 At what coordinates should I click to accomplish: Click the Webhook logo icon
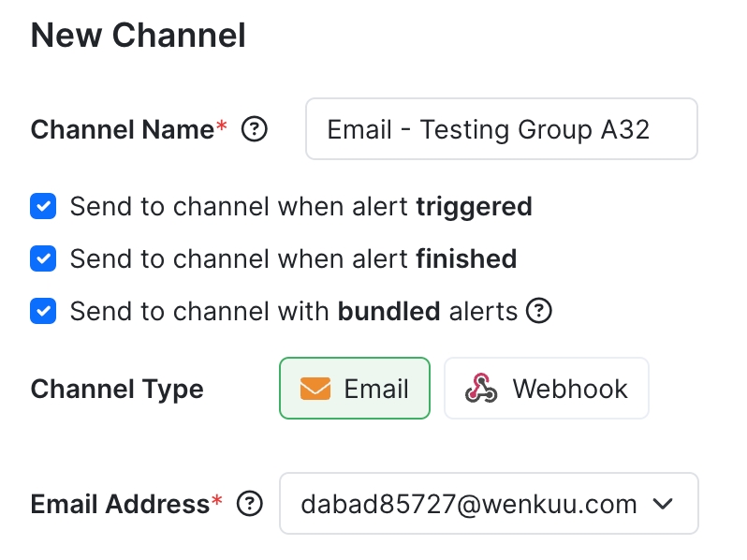(x=481, y=389)
